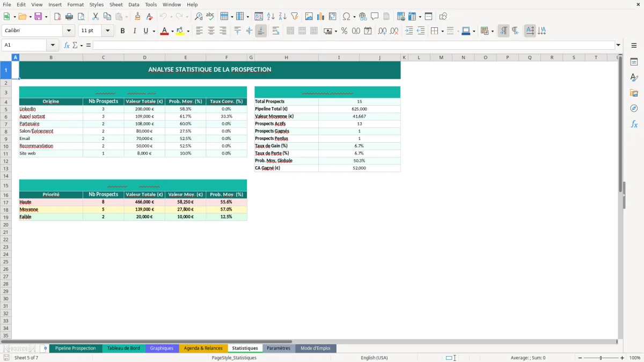Cut the selection with scissors icon
This screenshot has width=644, height=362.
(96, 17)
